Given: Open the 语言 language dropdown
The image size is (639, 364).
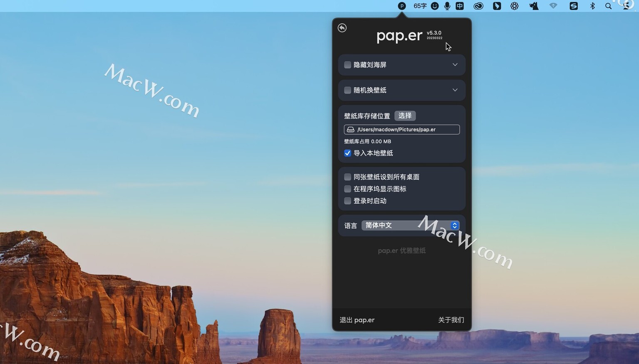Looking at the screenshot, I should pos(410,225).
